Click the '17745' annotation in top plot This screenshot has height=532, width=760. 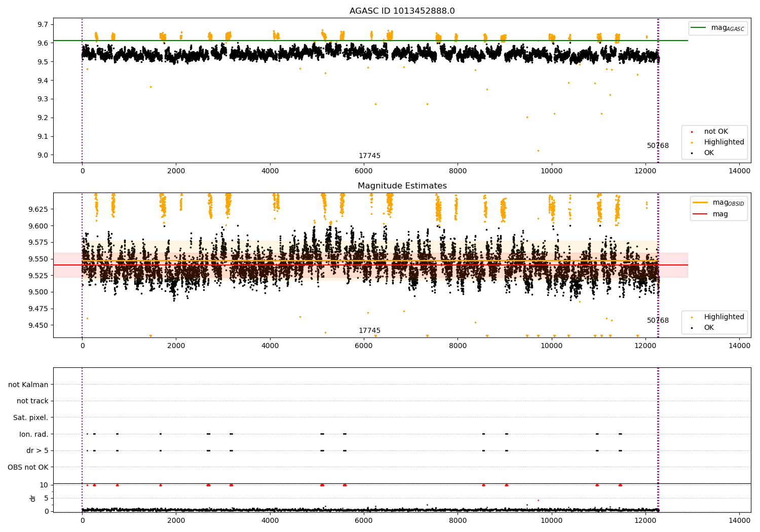coord(369,156)
